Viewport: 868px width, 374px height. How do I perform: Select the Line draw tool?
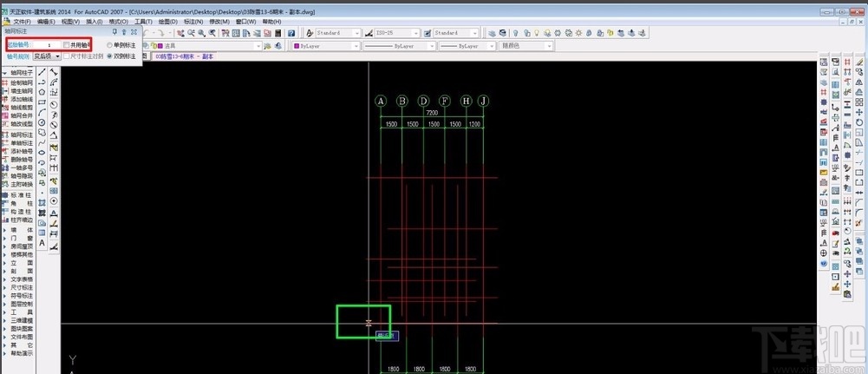pyautogui.click(x=42, y=72)
